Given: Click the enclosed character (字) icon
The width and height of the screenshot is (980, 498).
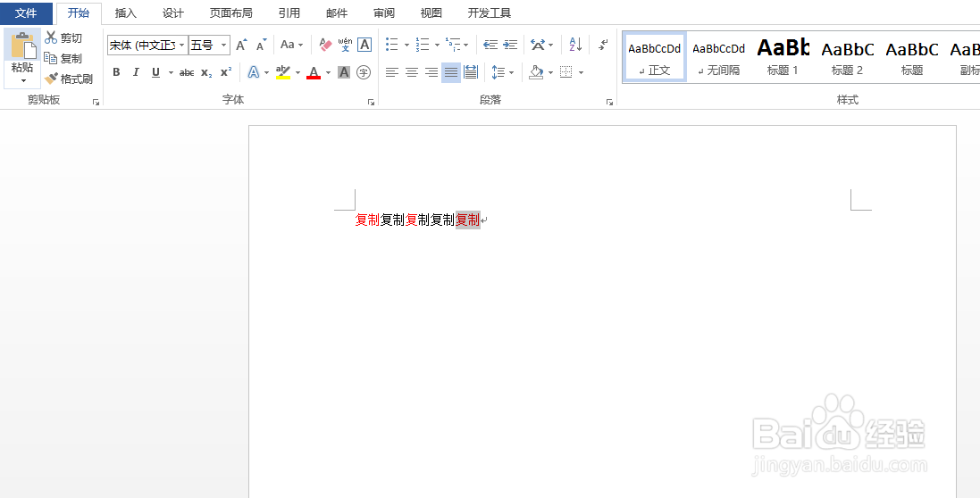Looking at the screenshot, I should [364, 72].
